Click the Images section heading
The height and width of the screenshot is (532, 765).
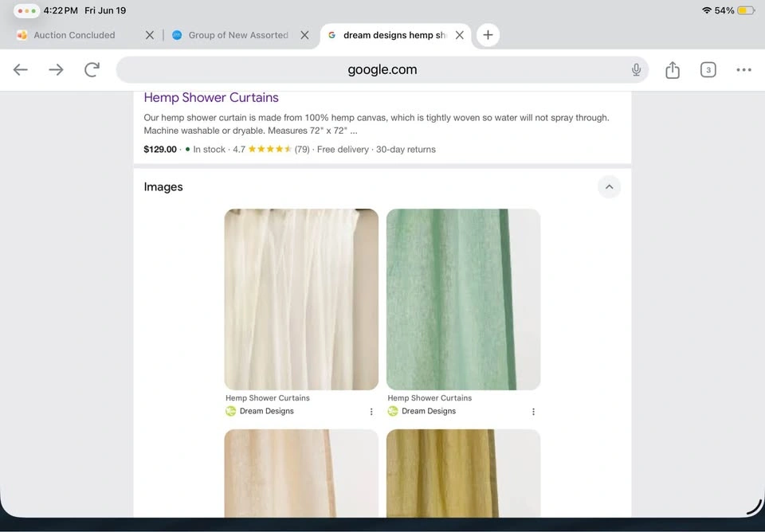point(163,187)
